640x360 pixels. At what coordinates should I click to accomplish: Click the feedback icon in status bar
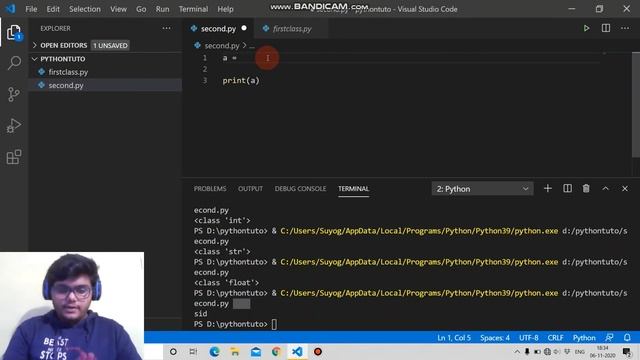pos(609,338)
